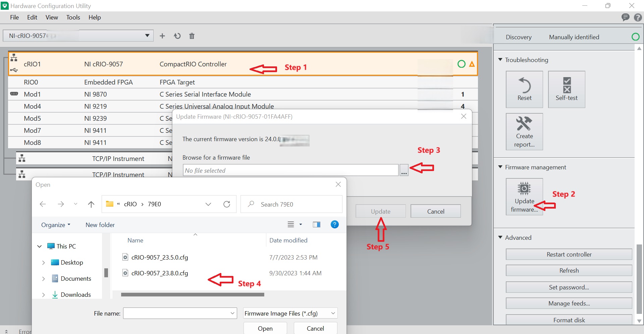Cancel the Open file dialog
Image resolution: width=644 pixels, height=334 pixels.
point(315,328)
